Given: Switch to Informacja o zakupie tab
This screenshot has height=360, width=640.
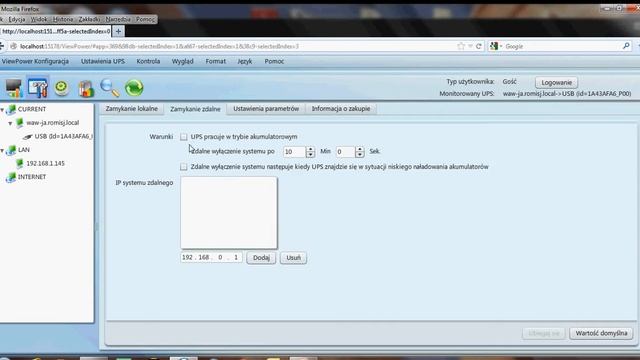Looking at the screenshot, I should 341,109.
